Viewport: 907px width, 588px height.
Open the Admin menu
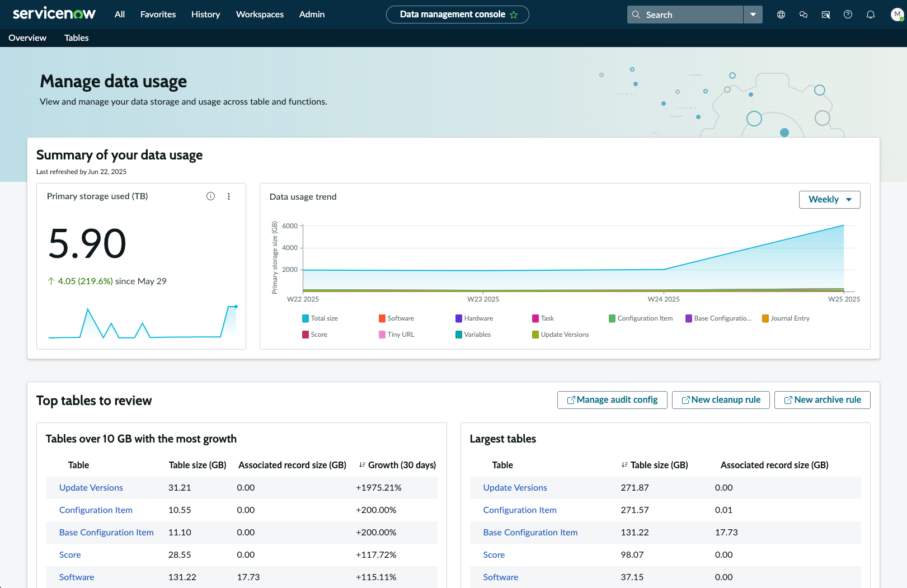pos(312,15)
